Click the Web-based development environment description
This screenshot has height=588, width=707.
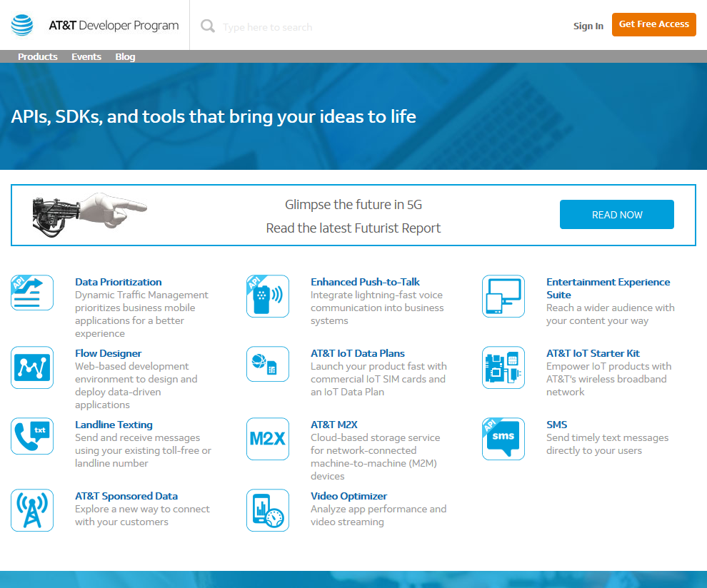136,385
